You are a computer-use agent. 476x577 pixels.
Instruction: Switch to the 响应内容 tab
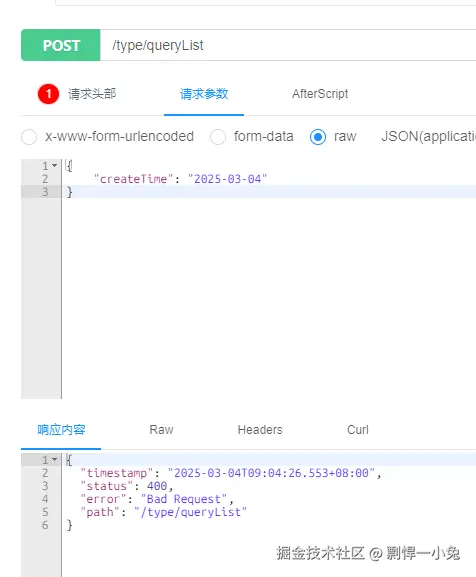61,429
